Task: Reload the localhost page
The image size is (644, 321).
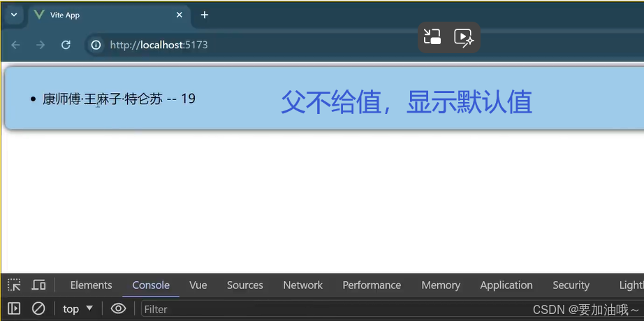Action: [x=66, y=45]
